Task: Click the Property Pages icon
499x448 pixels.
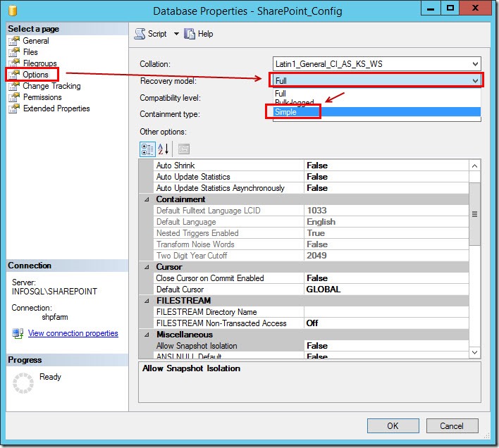Action: [184, 149]
